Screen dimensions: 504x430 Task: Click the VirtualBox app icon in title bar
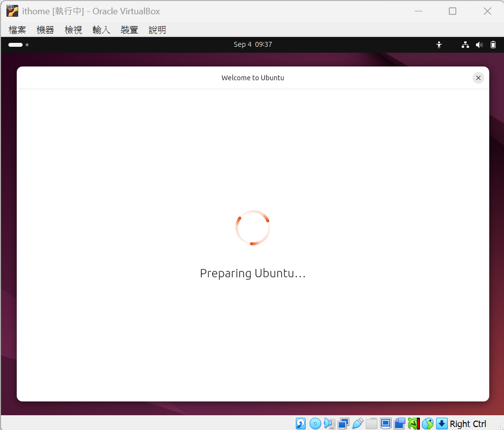coord(12,11)
